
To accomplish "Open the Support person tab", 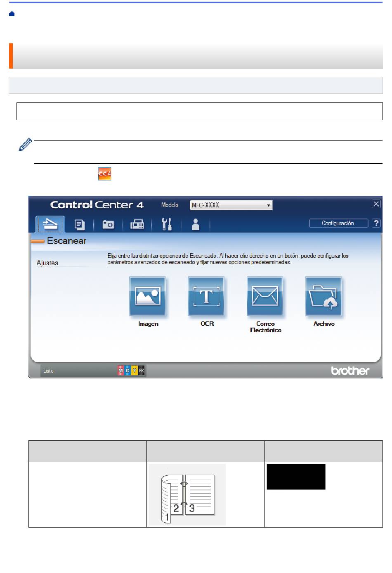I will [196, 224].
